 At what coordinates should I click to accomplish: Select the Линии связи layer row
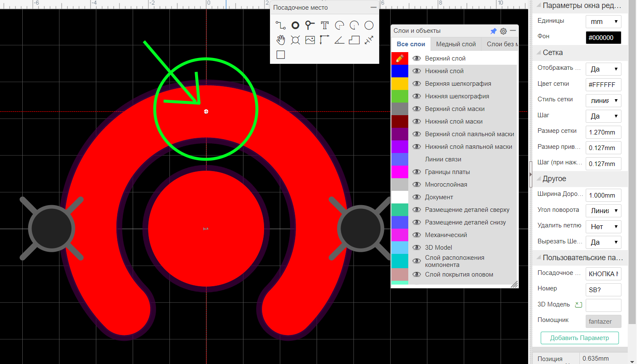pyautogui.click(x=454, y=159)
